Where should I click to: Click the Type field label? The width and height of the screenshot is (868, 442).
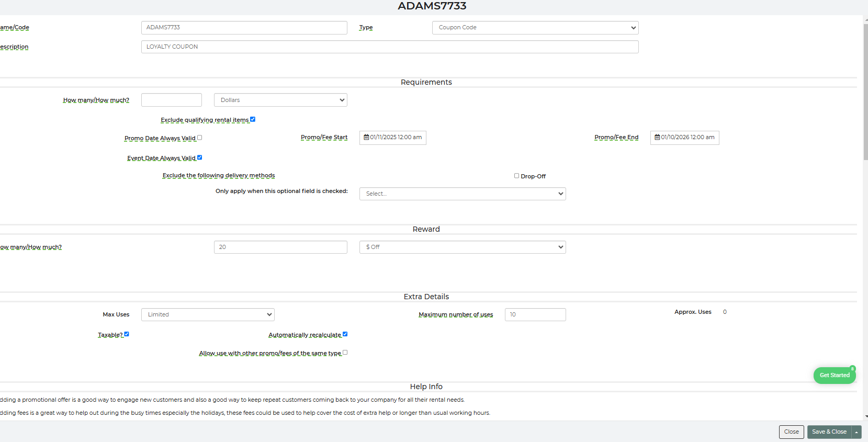[x=366, y=28]
